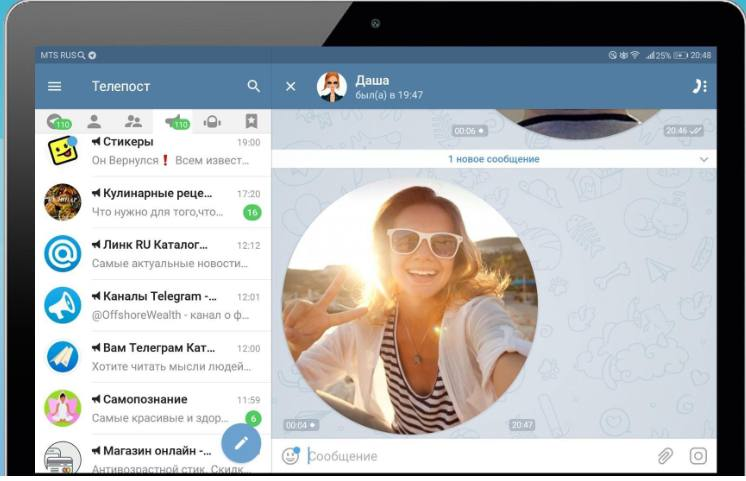Switch to the bots tab

click(x=212, y=122)
